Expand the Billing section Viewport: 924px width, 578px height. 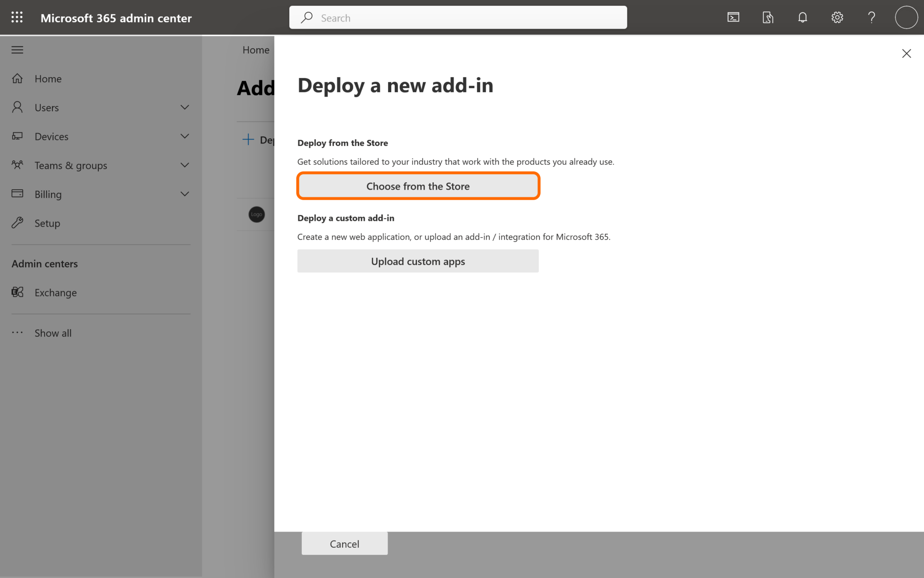(x=185, y=194)
